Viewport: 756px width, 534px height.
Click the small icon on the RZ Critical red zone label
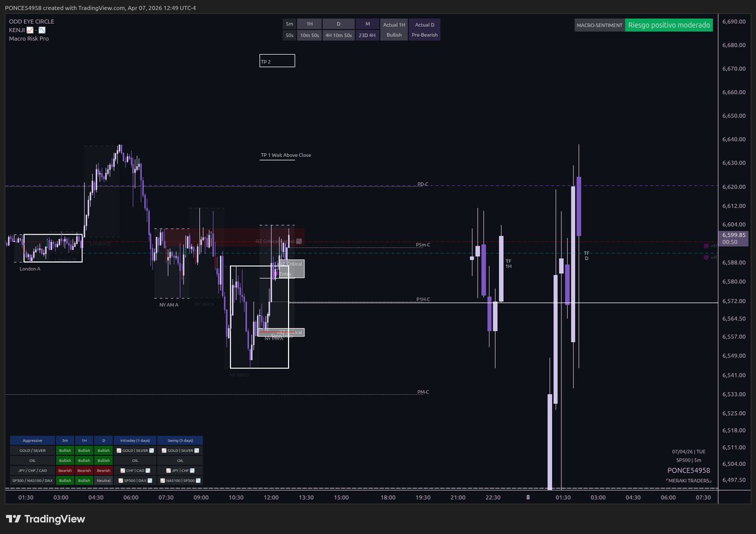click(x=299, y=241)
